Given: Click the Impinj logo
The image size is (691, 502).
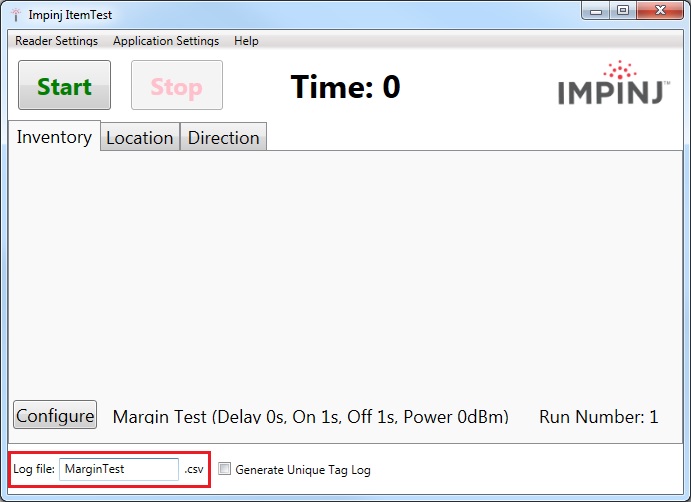Looking at the screenshot, I should click(614, 83).
